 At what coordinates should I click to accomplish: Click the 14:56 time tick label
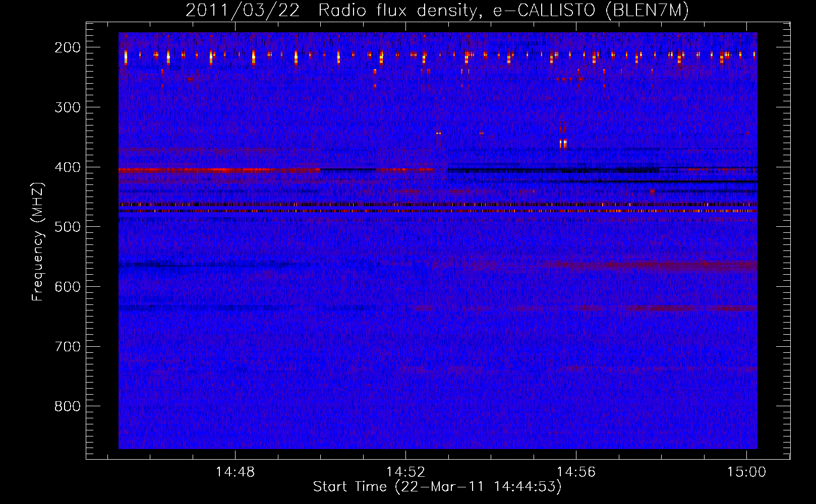(576, 472)
